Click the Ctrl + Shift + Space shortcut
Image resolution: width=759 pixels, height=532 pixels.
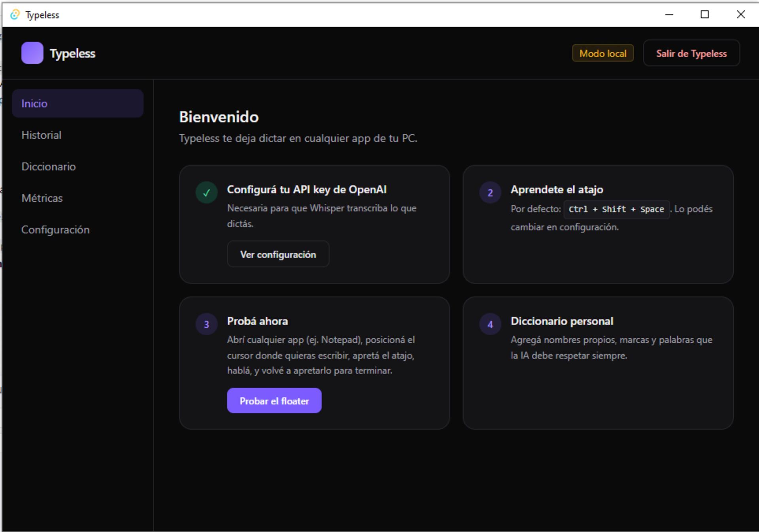tap(616, 209)
